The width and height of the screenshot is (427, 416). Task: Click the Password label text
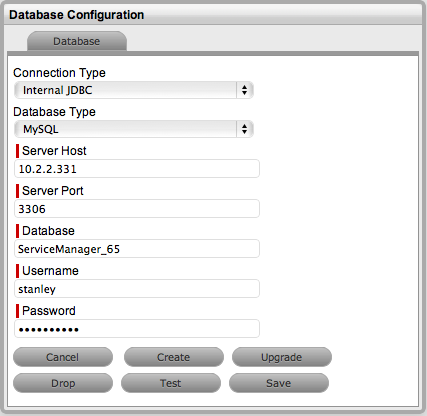49,311
